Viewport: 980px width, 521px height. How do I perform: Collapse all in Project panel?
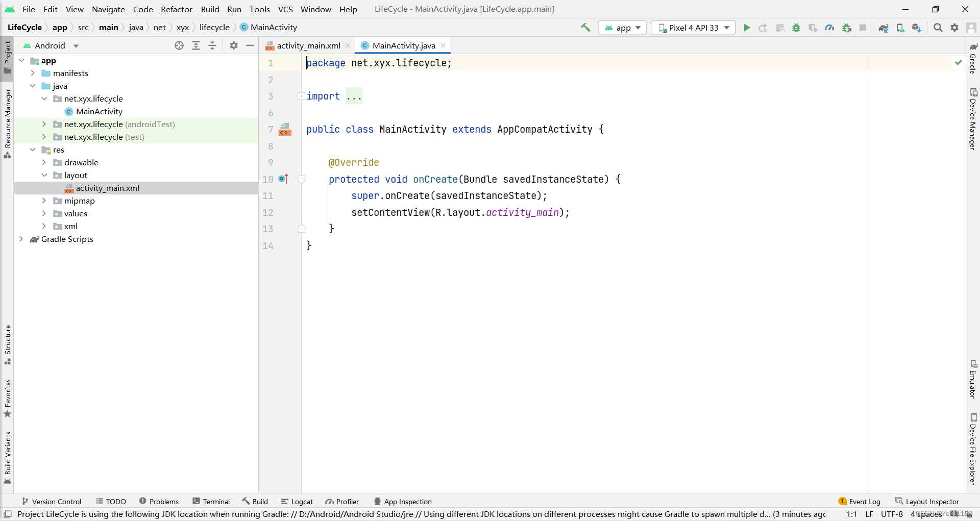click(x=212, y=45)
